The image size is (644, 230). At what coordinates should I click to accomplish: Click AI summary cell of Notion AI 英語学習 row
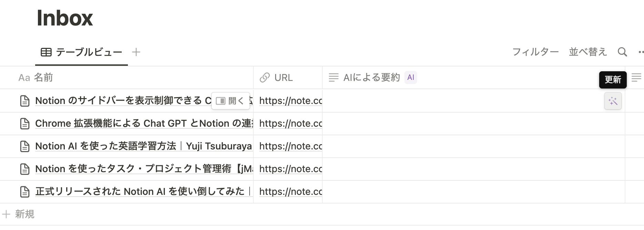(x=474, y=146)
